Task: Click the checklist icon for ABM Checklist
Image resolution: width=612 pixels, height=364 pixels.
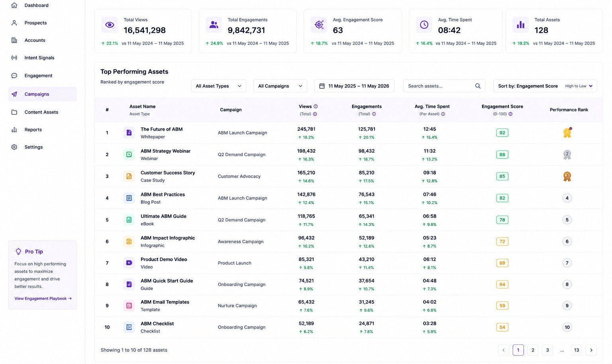Action: point(129,327)
